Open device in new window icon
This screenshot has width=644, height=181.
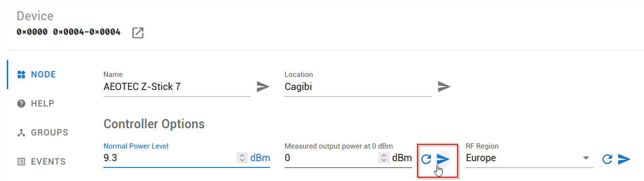(138, 33)
